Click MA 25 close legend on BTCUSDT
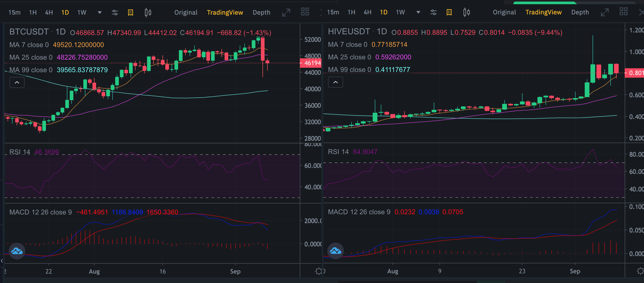Viewport: 644px width, 283px height. tap(31, 57)
